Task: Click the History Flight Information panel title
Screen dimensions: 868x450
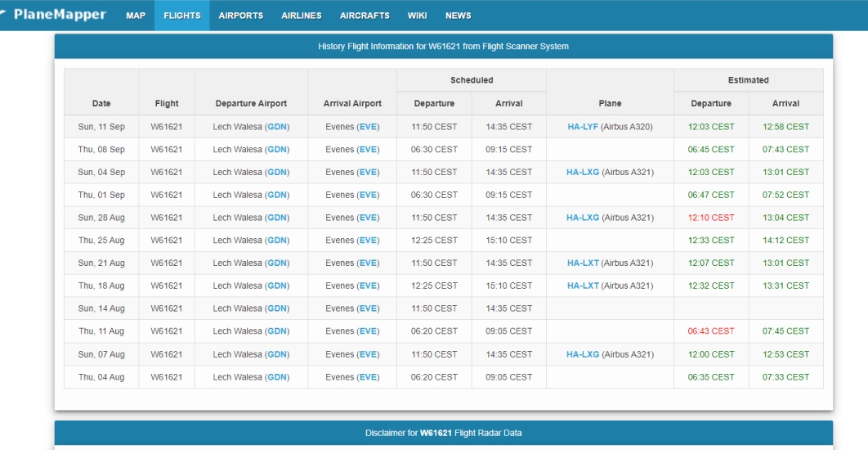Action: 444,47
